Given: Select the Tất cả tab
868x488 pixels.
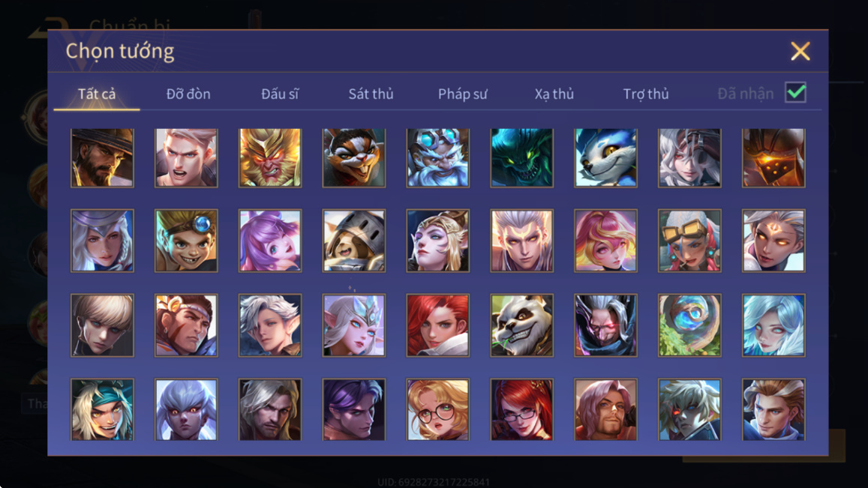Looking at the screenshot, I should coord(97,94).
